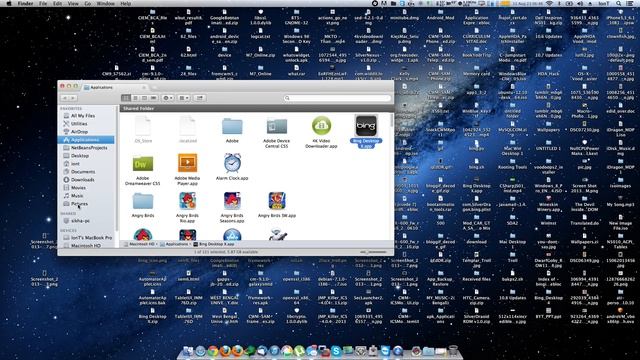
Task: Select HDA_Hack folder on desktop
Action: click(548, 71)
